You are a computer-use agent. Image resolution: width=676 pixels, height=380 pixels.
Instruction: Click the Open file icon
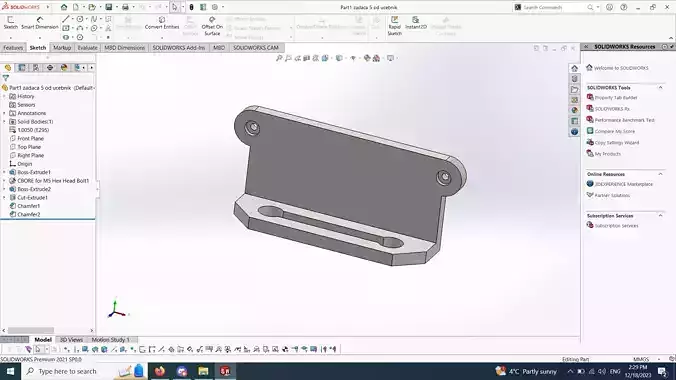pos(92,7)
